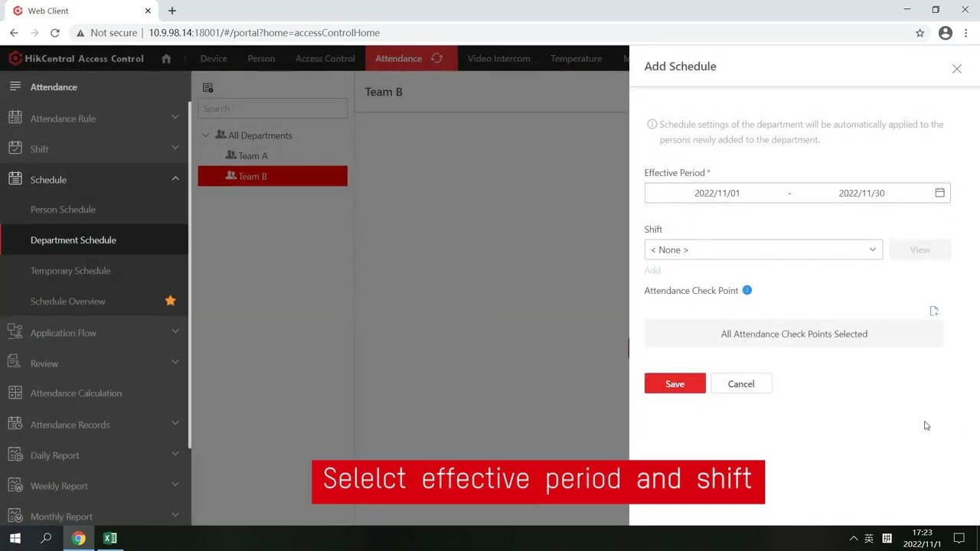This screenshot has width=980, height=551.
Task: Collapse the Schedule sidebar section
Action: (x=175, y=178)
